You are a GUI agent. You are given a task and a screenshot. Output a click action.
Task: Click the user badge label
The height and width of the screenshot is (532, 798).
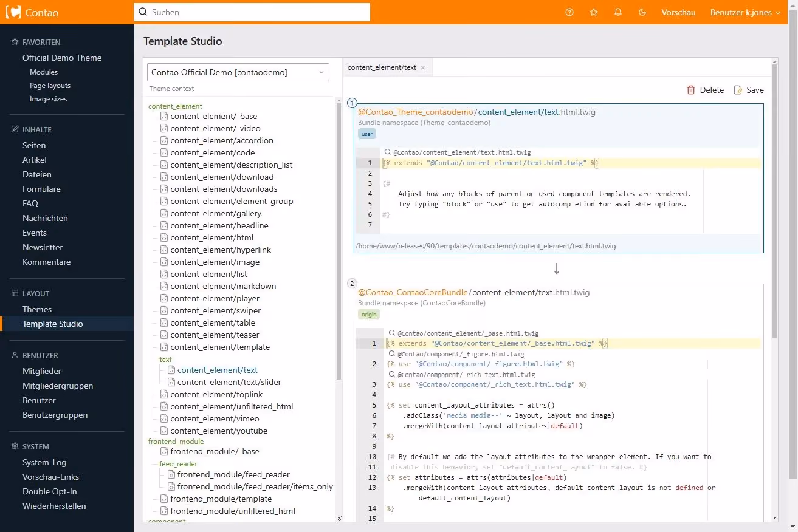click(367, 134)
